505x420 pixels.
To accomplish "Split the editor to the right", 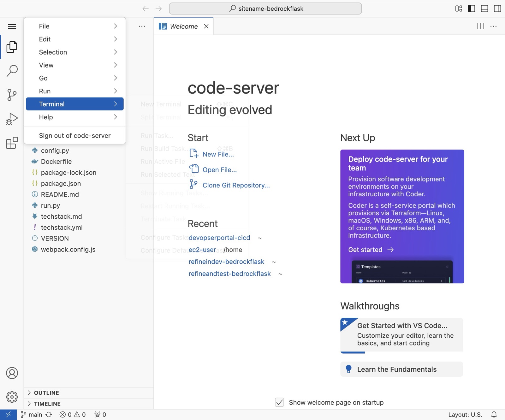I will [x=481, y=26].
